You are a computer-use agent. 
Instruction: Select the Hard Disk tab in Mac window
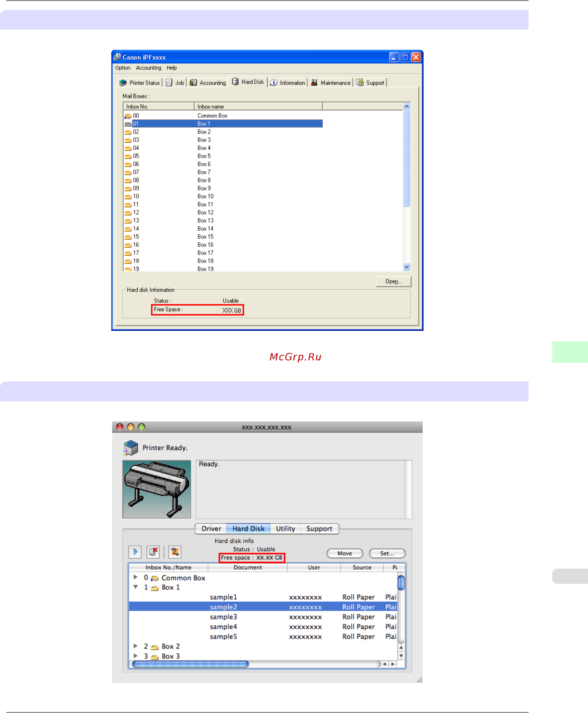(x=248, y=528)
